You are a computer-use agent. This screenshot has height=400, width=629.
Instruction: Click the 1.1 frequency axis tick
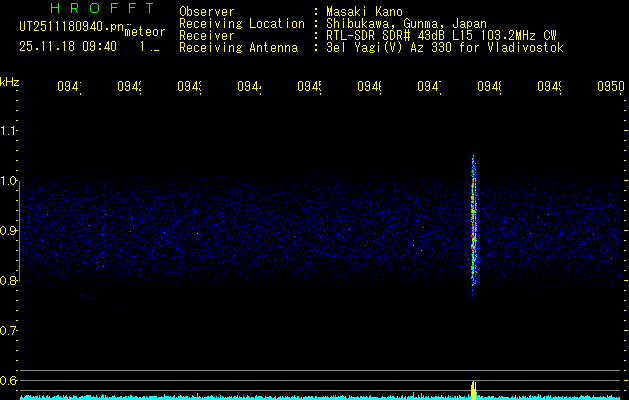10,131
